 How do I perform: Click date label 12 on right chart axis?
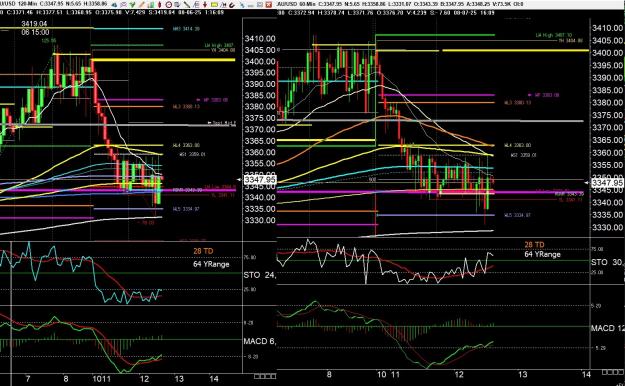pos(459,374)
